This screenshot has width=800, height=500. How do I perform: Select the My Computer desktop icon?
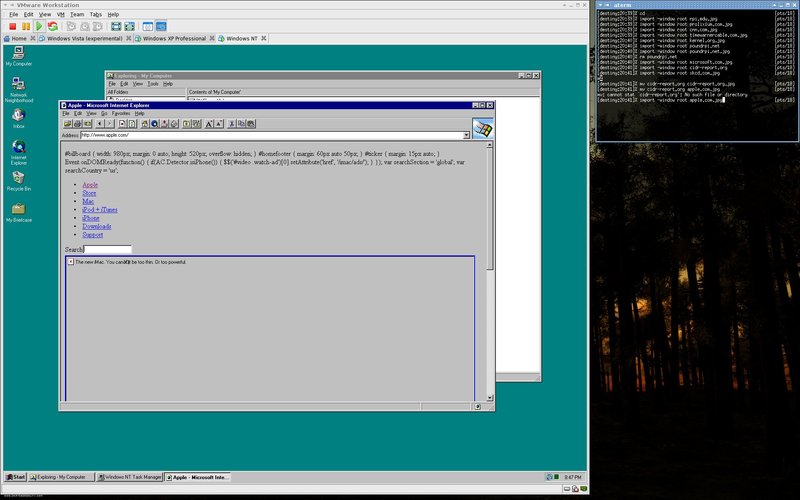[19, 56]
